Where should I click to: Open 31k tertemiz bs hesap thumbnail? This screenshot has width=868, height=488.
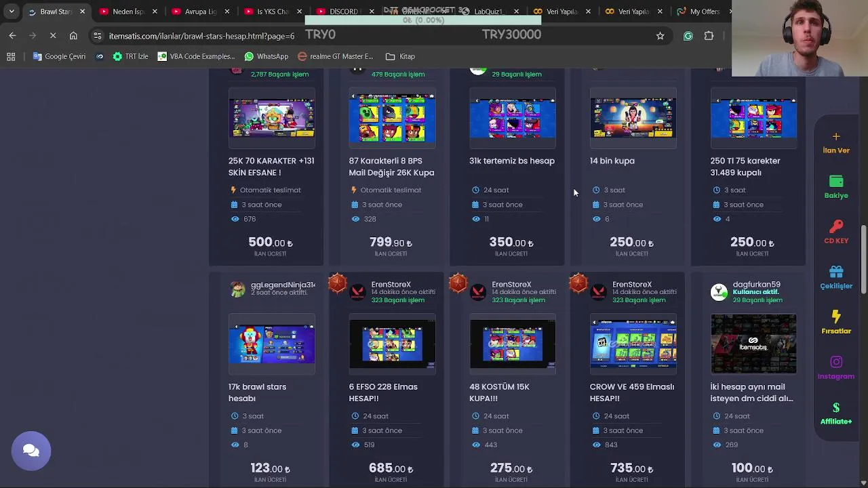513,119
